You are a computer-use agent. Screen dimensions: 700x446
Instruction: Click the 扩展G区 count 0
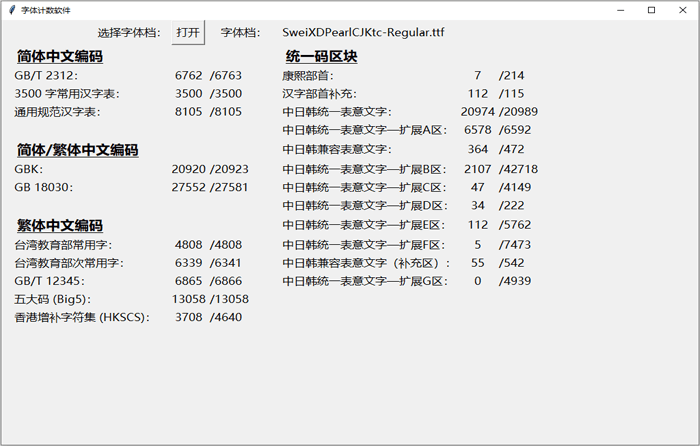tap(478, 281)
